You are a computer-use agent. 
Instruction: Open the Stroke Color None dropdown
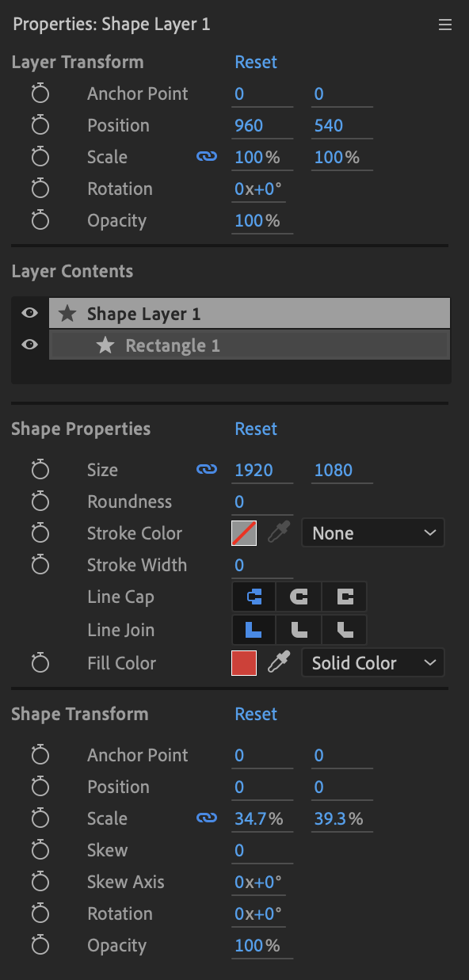click(373, 533)
